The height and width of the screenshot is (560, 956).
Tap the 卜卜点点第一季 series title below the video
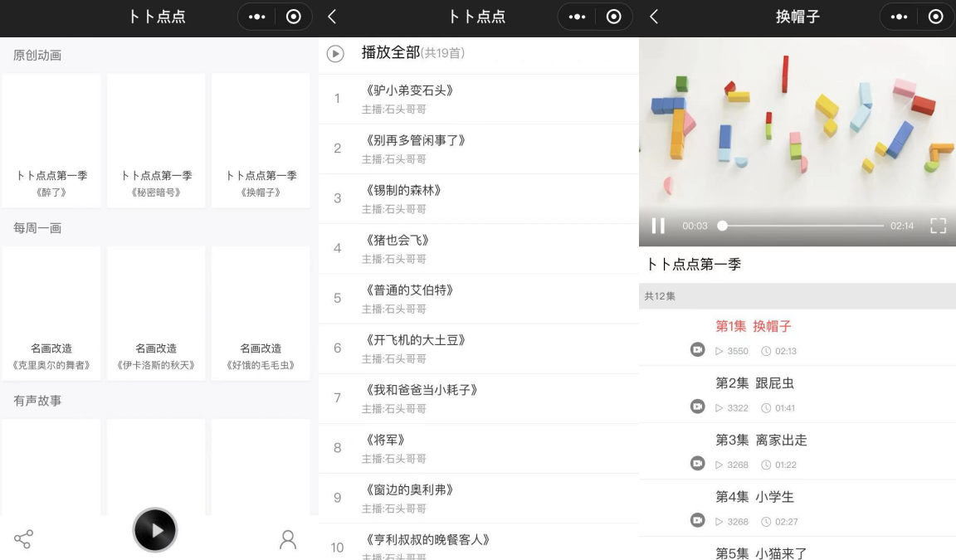point(694,265)
